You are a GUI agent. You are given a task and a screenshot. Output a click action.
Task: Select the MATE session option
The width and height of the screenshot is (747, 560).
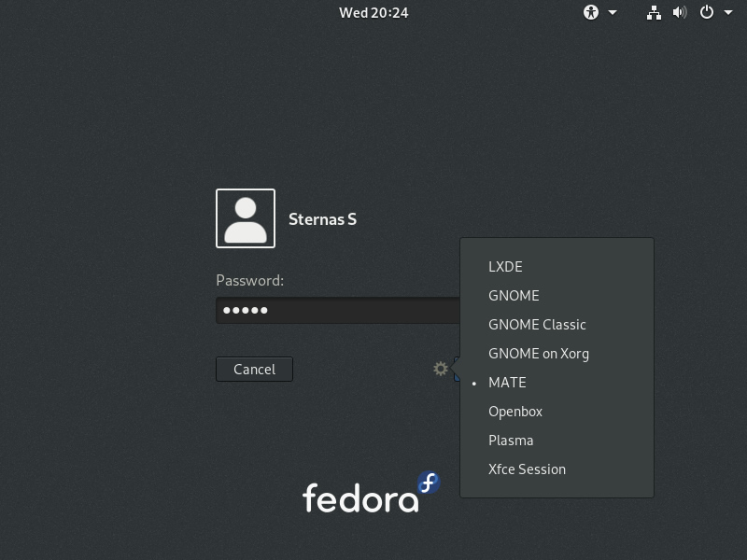coord(557,383)
